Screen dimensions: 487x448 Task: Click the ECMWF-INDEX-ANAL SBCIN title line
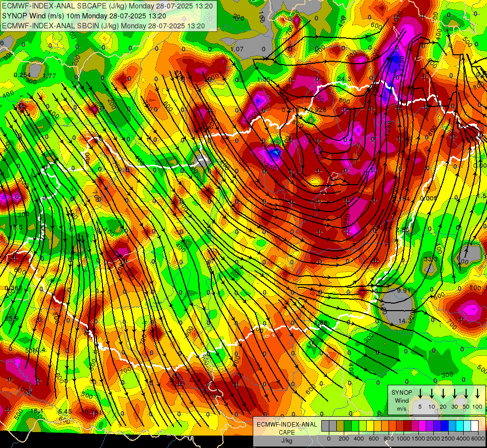(103, 26)
